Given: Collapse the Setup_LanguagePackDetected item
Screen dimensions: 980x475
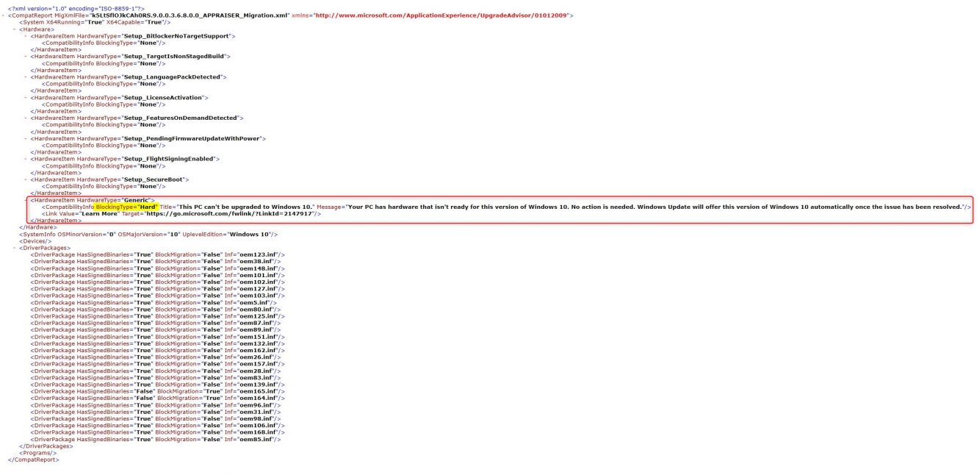Looking at the screenshot, I should [x=26, y=77].
